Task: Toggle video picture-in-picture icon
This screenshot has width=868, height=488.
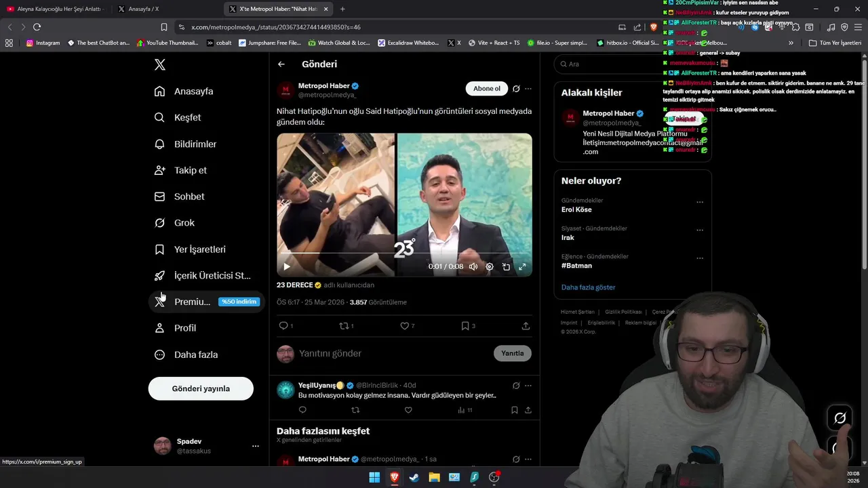Action: 506,267
